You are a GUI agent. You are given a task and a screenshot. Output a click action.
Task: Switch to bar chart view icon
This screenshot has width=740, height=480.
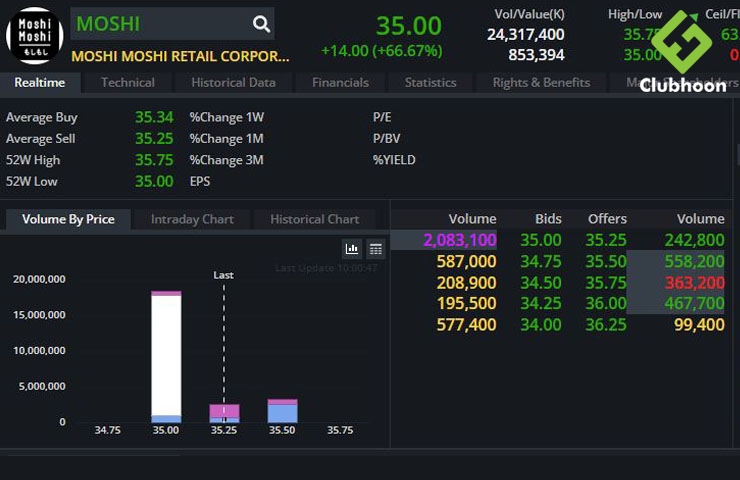pyautogui.click(x=352, y=249)
